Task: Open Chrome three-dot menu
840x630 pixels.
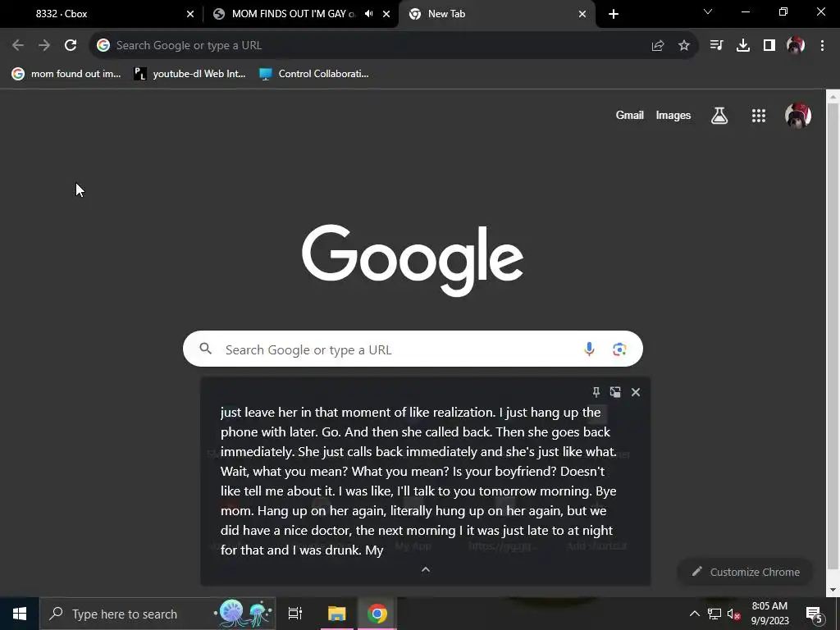Action: point(822,46)
